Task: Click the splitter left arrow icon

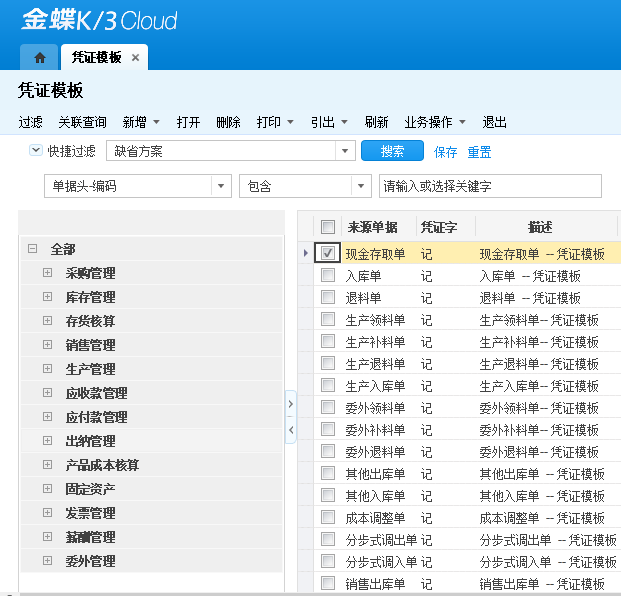Action: (x=291, y=430)
